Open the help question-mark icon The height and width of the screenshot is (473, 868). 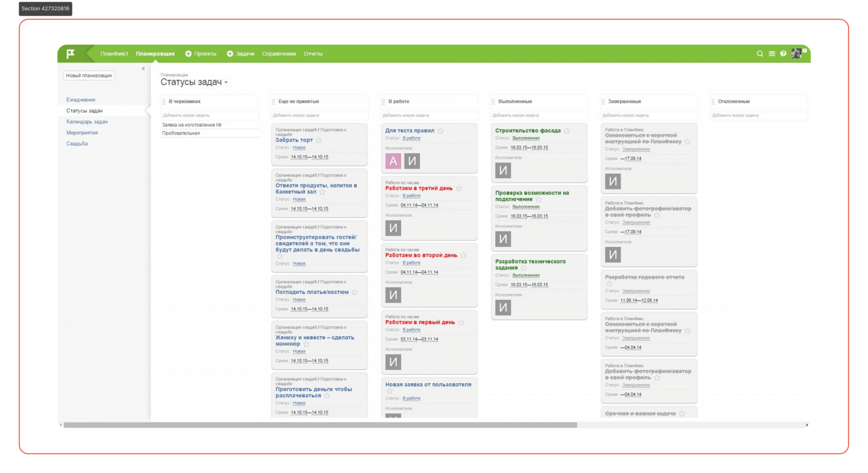pyautogui.click(x=783, y=54)
